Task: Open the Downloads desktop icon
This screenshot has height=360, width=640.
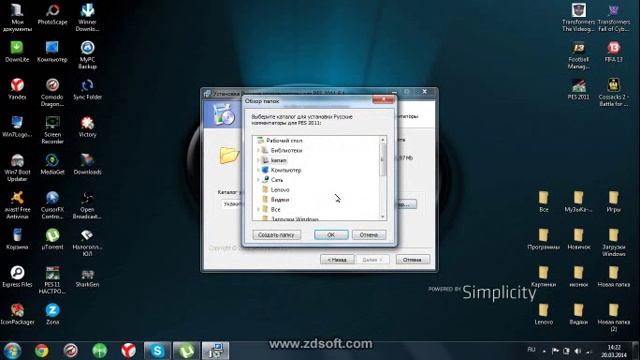Action: click(87, 164)
